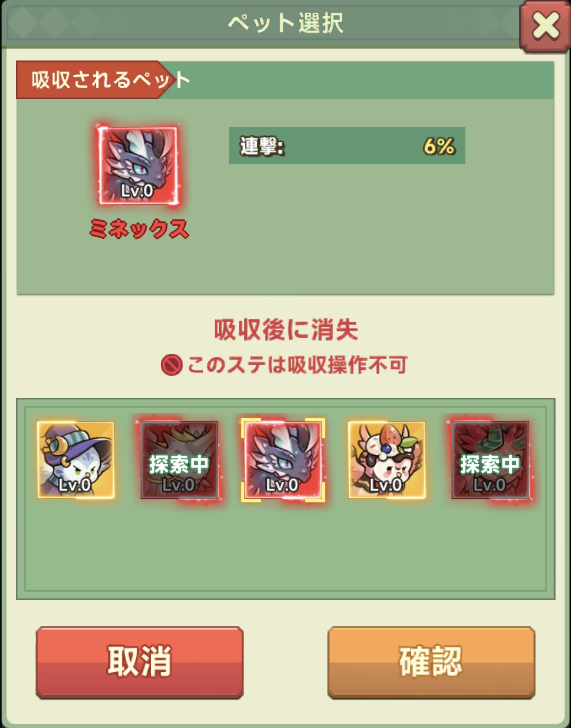Tap the red prohibition warning icon
The width and height of the screenshot is (571, 728).
(171, 365)
